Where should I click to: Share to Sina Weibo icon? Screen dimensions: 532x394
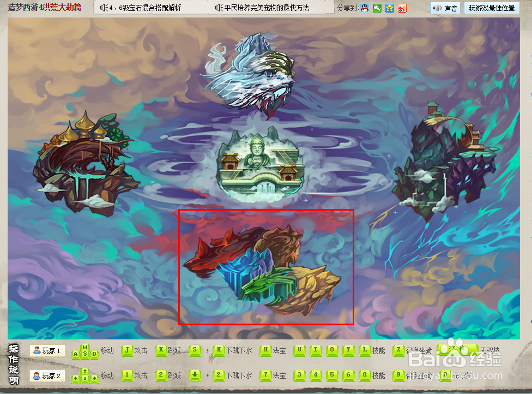402,8
